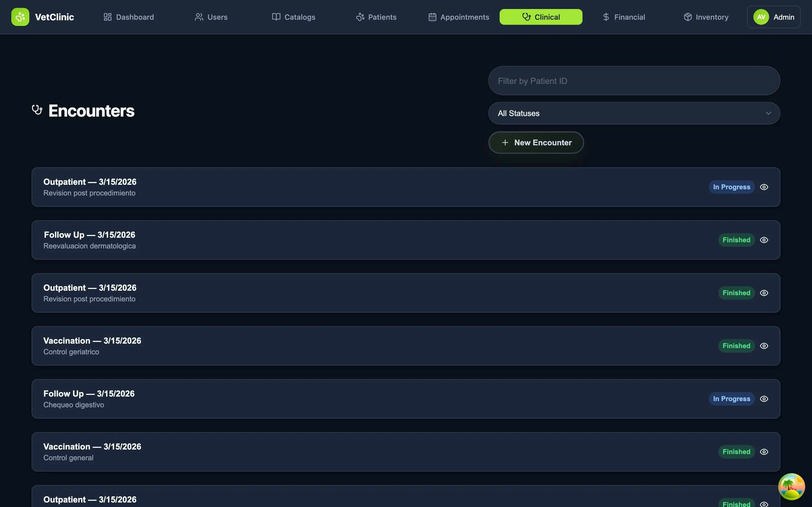Click the Financial dollar sign icon
812x507 pixels.
pyautogui.click(x=606, y=17)
